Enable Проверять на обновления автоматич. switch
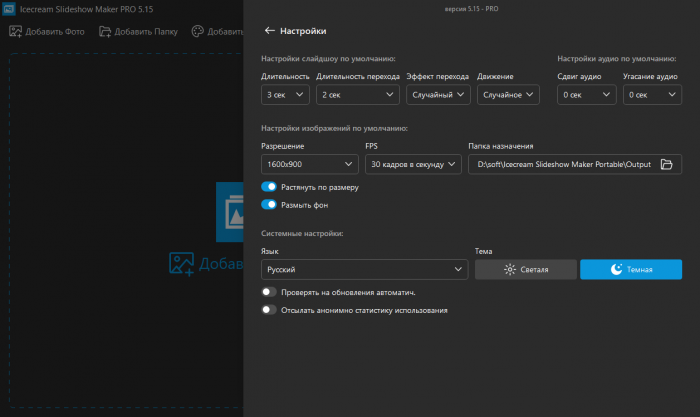Image resolution: width=700 pixels, height=417 pixels. [269, 292]
